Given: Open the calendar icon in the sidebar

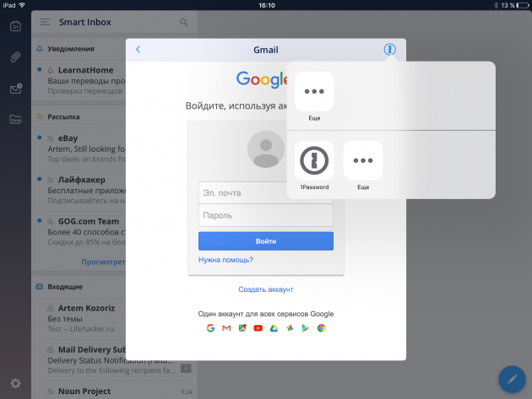Looking at the screenshot, I should (15, 26).
